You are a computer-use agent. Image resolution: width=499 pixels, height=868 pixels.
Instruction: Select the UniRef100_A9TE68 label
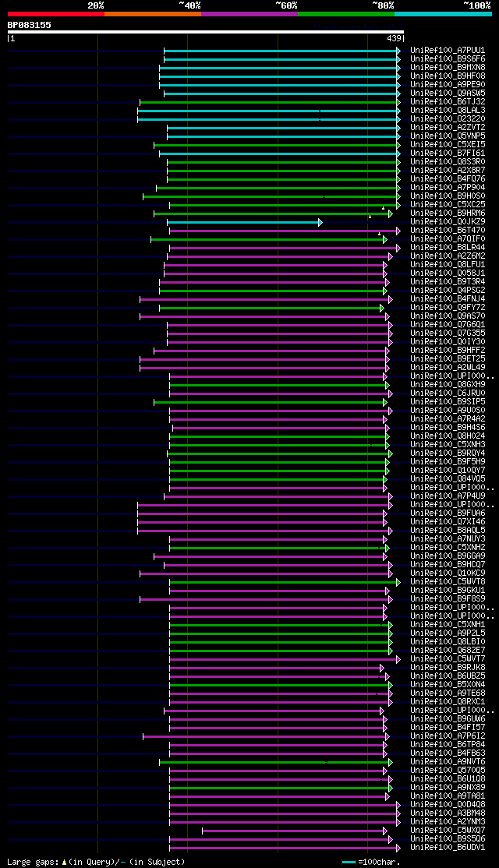[448, 693]
